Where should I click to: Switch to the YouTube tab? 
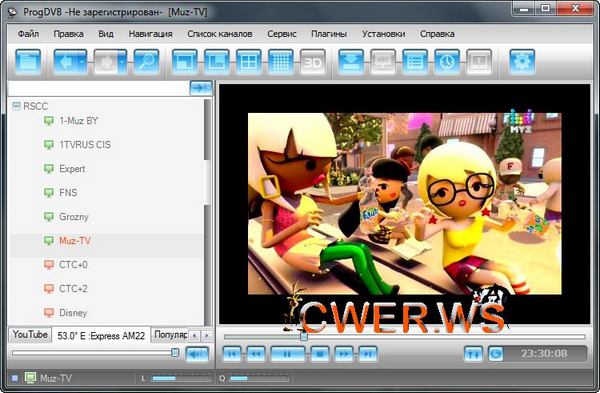point(30,334)
